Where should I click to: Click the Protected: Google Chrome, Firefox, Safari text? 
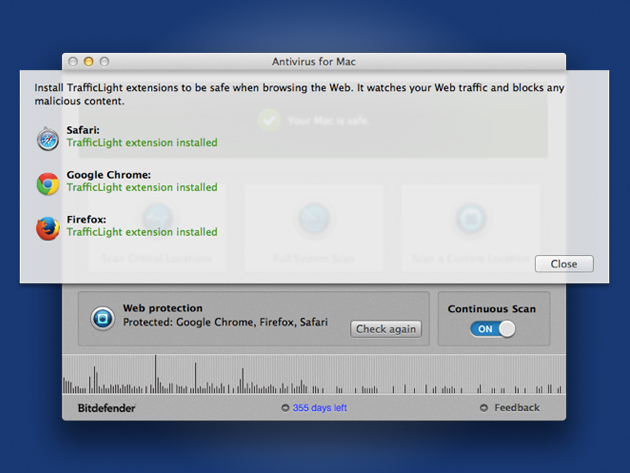(x=225, y=322)
